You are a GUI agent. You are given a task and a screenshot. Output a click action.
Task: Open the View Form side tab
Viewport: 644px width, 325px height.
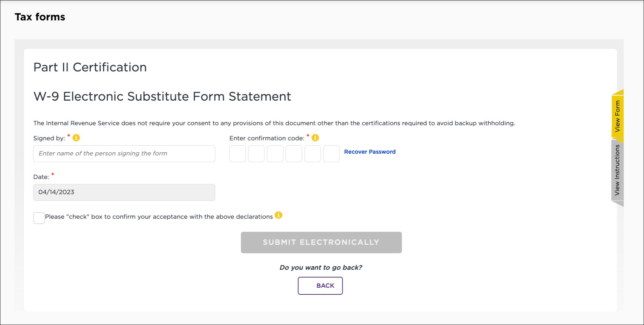pyautogui.click(x=617, y=116)
